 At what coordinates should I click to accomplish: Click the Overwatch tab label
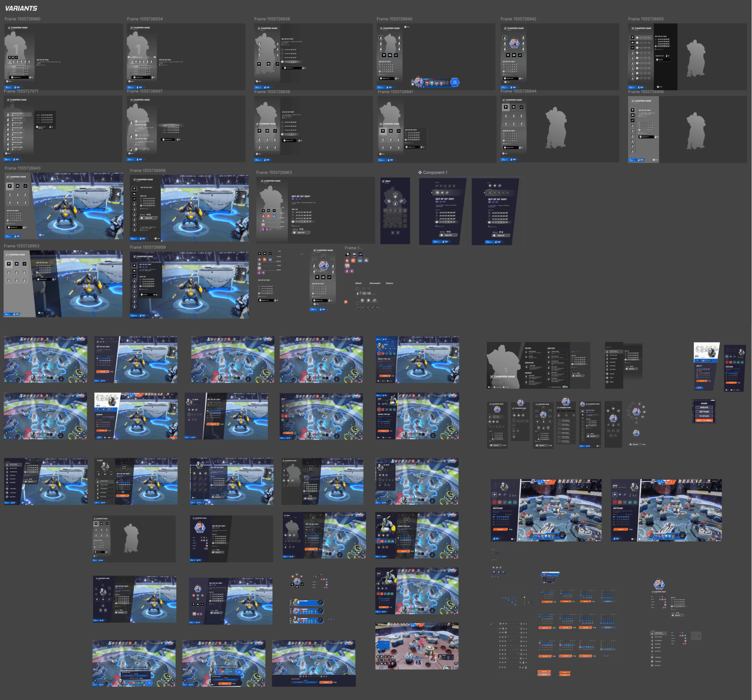pyautogui.click(x=375, y=283)
